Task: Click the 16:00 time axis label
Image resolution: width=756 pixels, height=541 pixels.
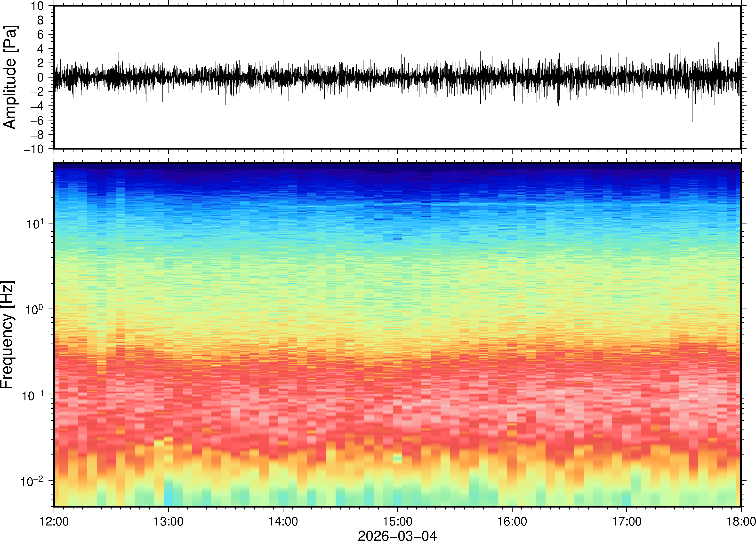Action: [x=512, y=521]
